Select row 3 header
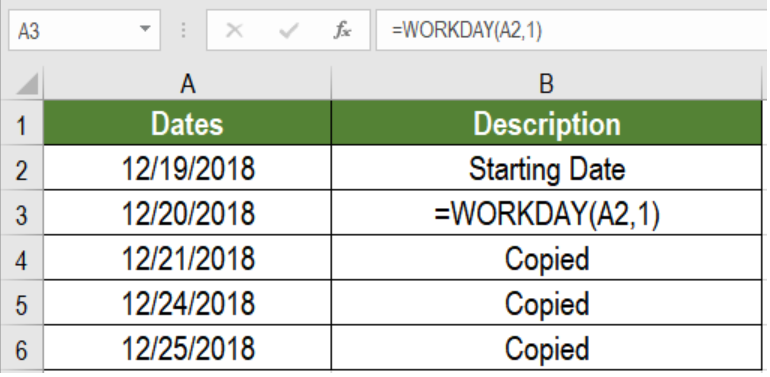 click(22, 213)
